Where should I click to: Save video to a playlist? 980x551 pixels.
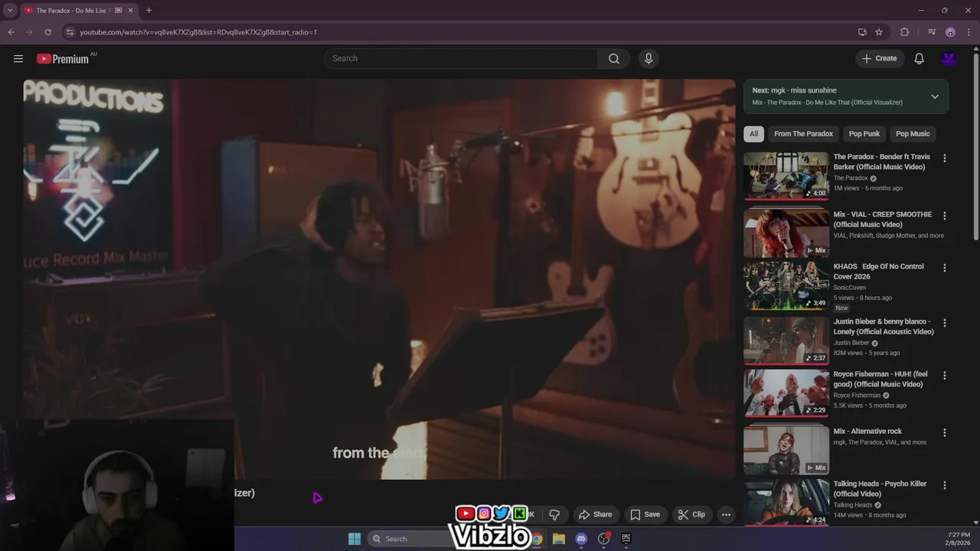tap(645, 514)
